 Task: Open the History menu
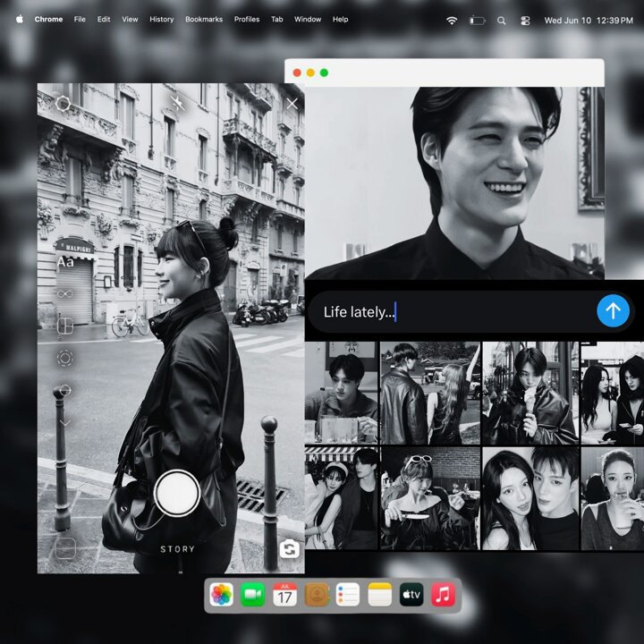coord(161,20)
